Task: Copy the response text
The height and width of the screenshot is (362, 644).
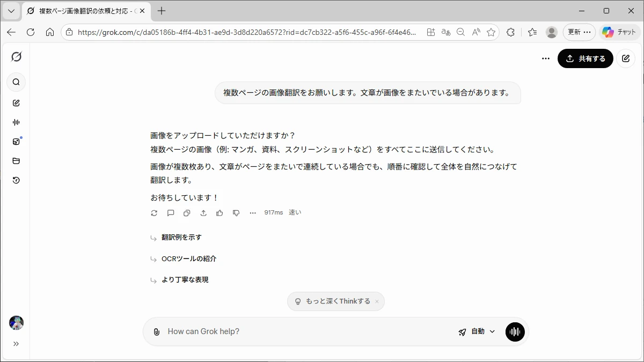Action: pyautogui.click(x=187, y=213)
